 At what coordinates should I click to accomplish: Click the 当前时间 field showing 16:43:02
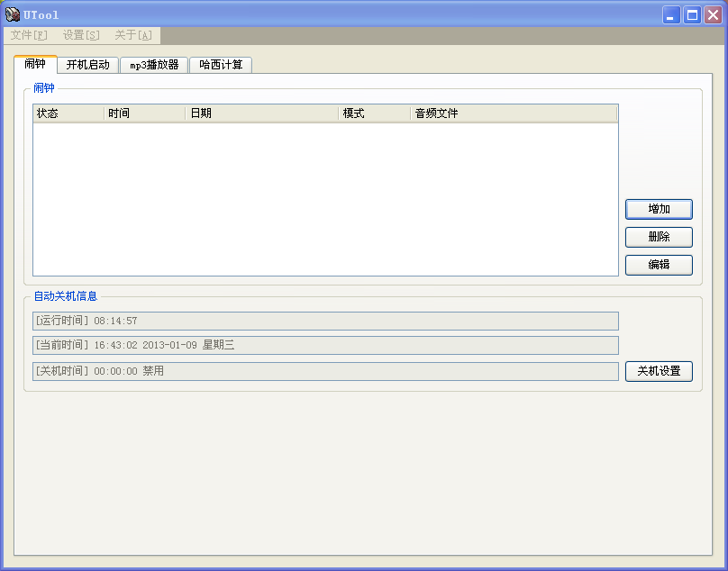[325, 345]
